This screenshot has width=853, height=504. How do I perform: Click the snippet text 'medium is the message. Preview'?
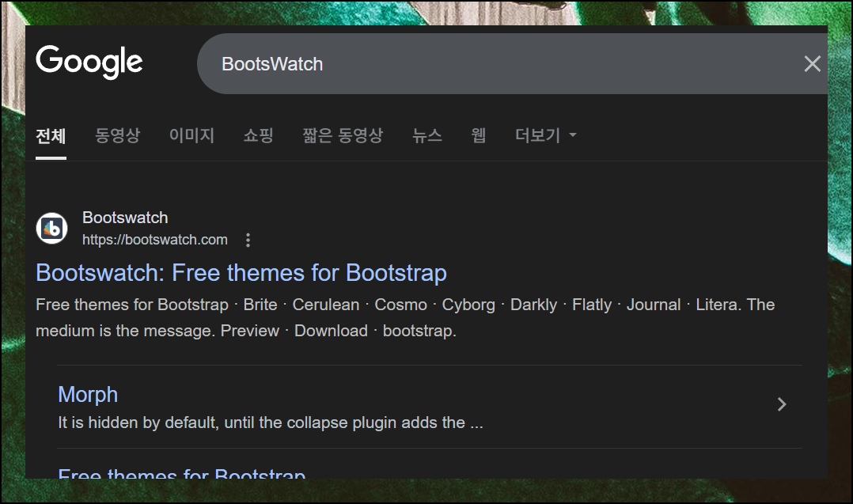[157, 331]
